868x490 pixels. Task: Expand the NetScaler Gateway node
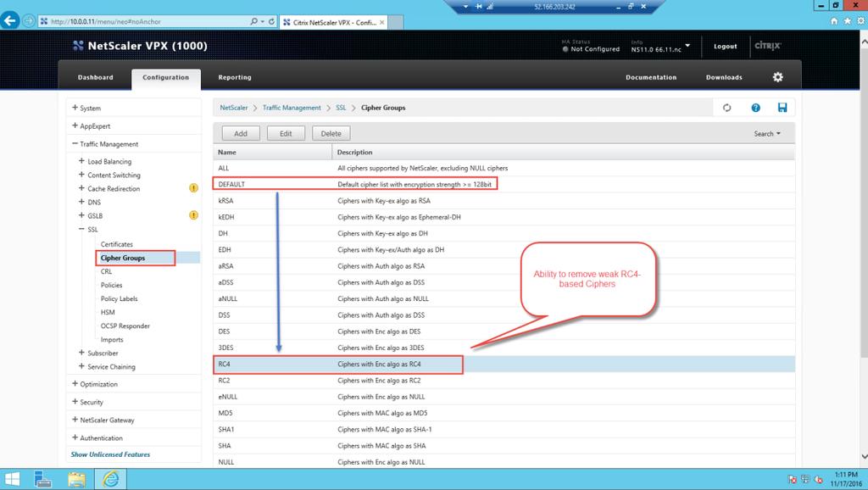click(x=75, y=420)
